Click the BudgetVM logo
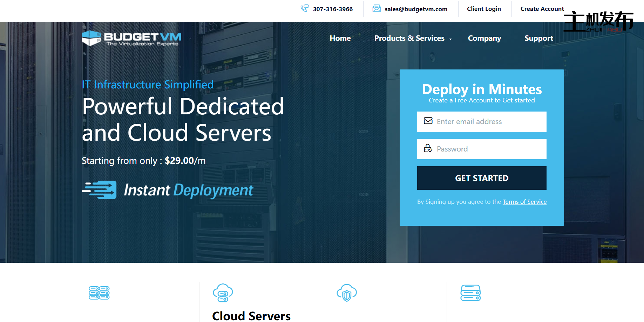This screenshot has height=322, width=644. click(x=131, y=39)
